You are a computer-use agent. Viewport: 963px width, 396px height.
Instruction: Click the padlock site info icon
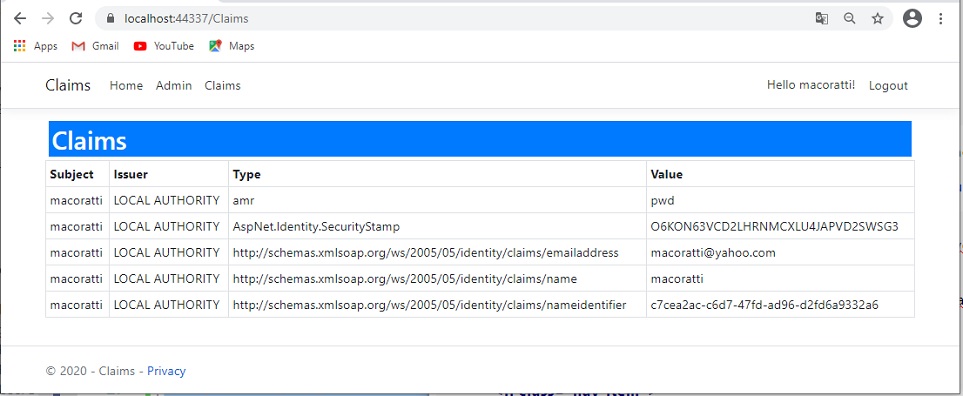point(111,18)
